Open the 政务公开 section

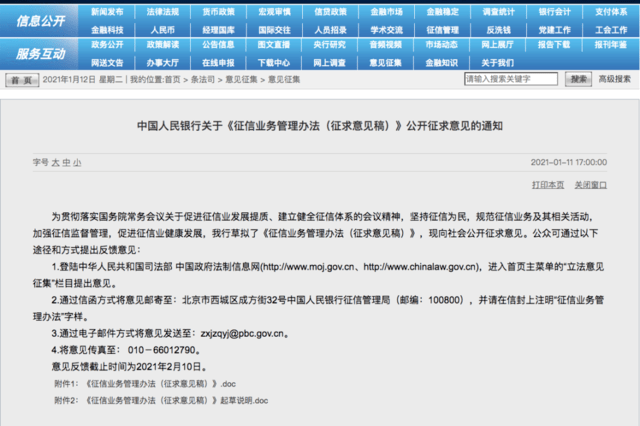pos(107,45)
